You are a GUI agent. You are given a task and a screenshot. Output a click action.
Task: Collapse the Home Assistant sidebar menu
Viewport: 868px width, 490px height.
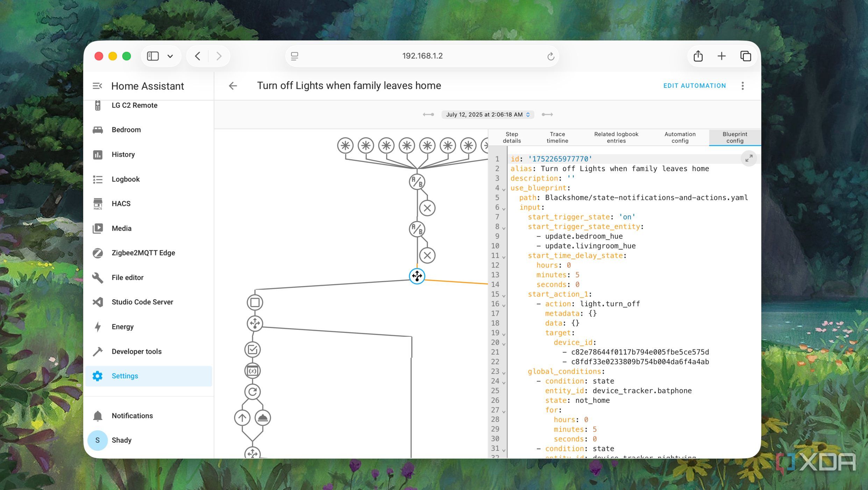97,86
